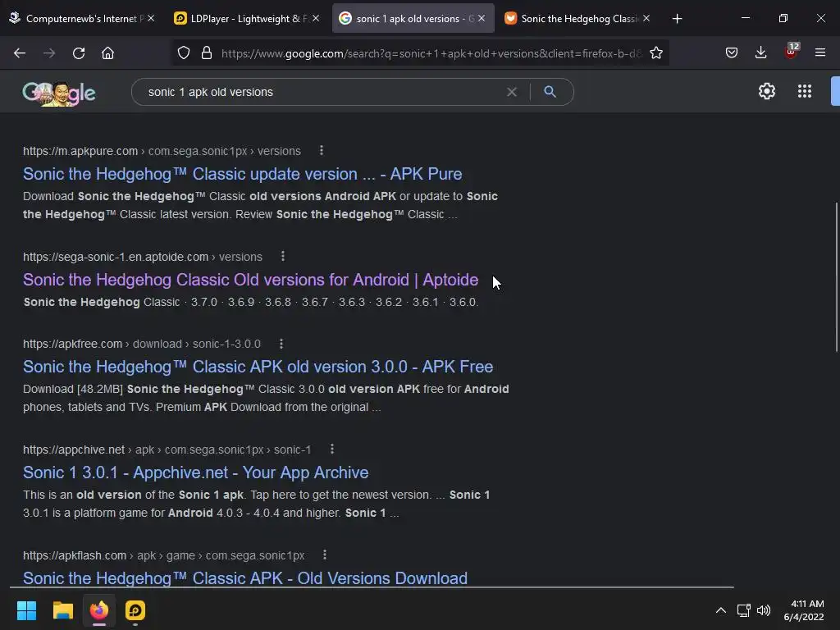Focus the Google search input
This screenshot has width=840, height=630.
pyautogui.click(x=322, y=92)
